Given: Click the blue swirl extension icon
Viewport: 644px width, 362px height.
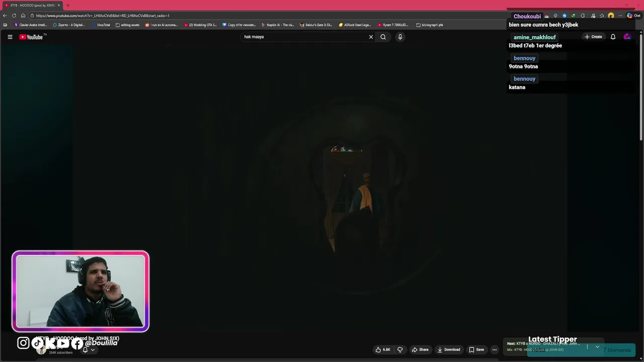Looking at the screenshot, I should 564,16.
